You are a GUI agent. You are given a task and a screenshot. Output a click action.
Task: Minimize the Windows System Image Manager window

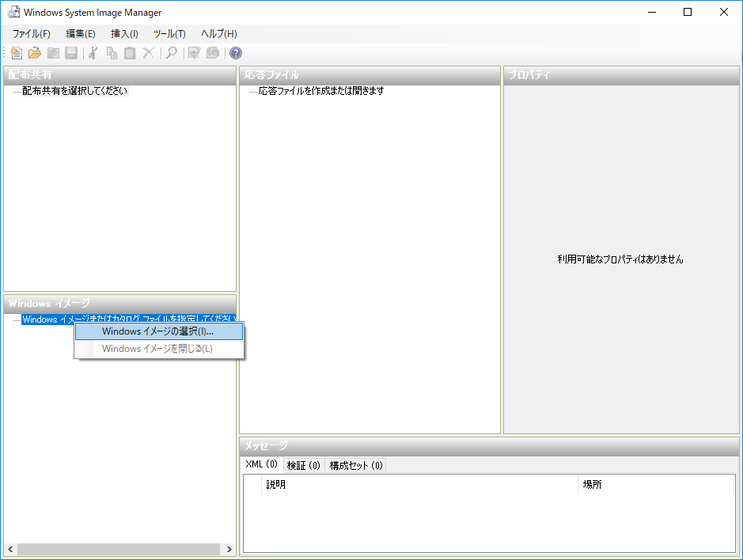(x=652, y=13)
